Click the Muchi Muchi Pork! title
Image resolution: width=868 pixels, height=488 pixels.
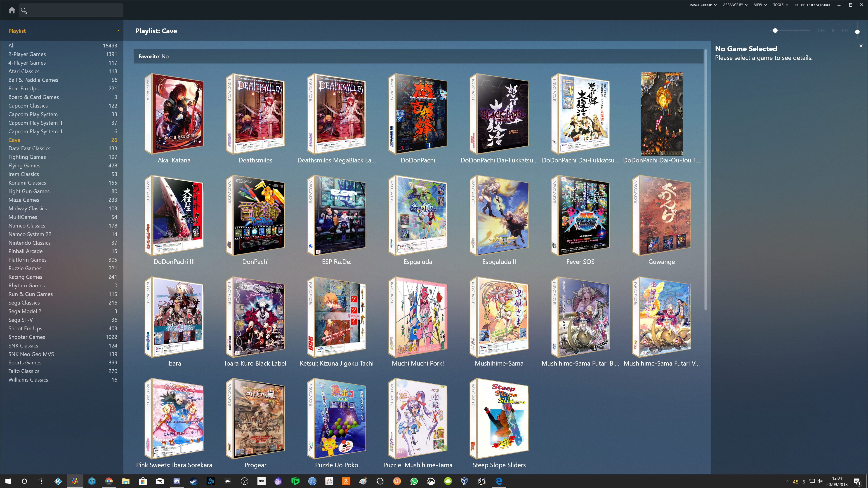click(418, 363)
